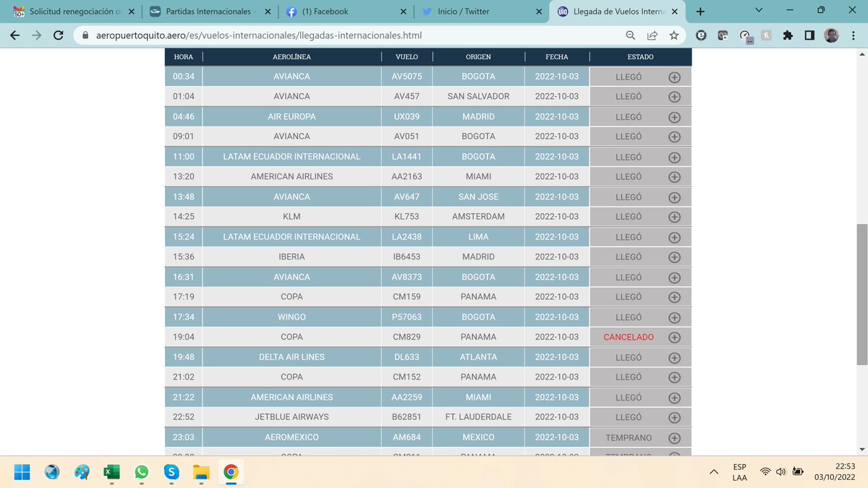This screenshot has height=488, width=868.
Task: Expand details for flight AV5075 from Bogota
Action: click(x=674, y=77)
